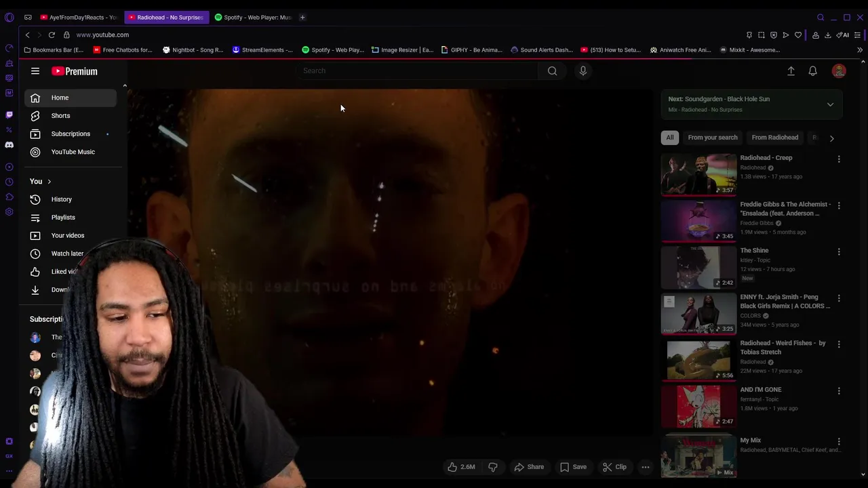Open Easy Setup menu icon
The height and width of the screenshot is (488, 868).
(858, 35)
